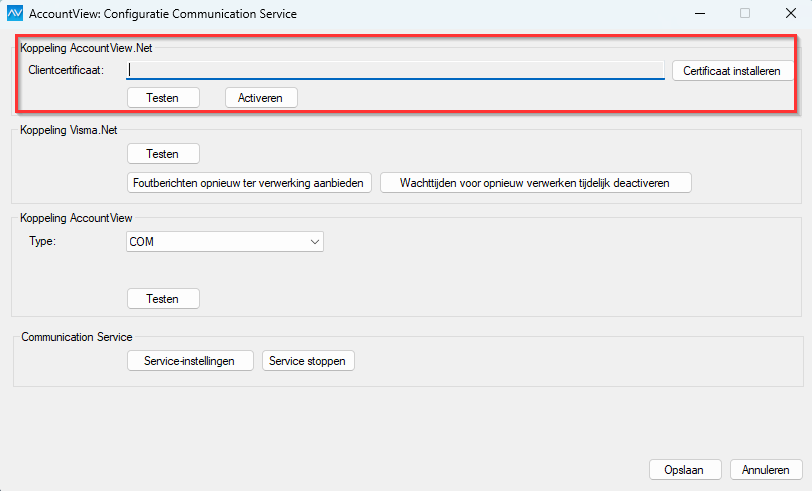Click the Service stoppen button
The height and width of the screenshot is (491, 812).
coord(308,361)
